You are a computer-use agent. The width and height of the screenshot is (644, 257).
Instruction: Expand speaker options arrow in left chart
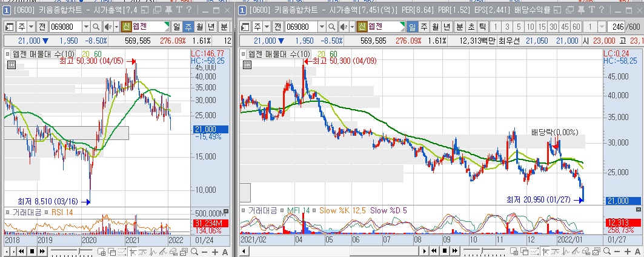(x=116, y=27)
